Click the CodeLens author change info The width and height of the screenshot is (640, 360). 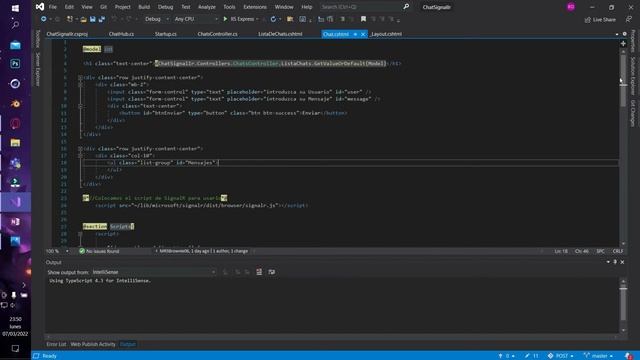(x=203, y=251)
